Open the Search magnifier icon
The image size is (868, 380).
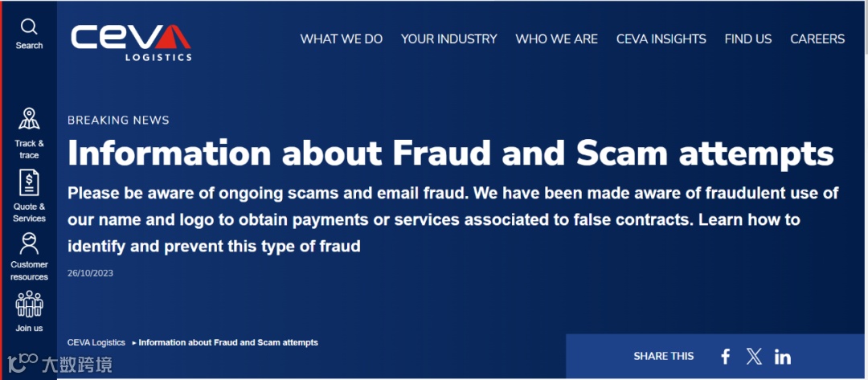click(29, 27)
